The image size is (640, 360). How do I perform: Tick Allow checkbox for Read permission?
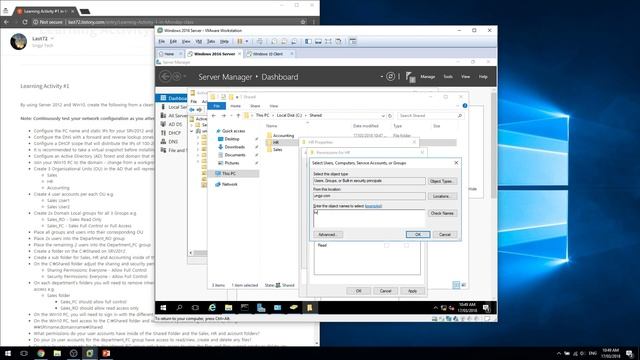(387, 245)
